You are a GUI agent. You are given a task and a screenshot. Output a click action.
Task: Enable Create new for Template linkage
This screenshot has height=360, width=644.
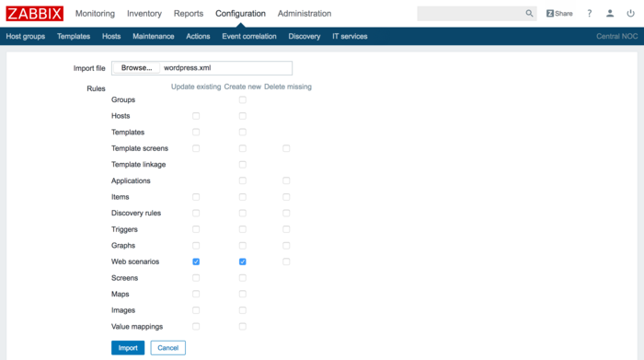click(243, 165)
